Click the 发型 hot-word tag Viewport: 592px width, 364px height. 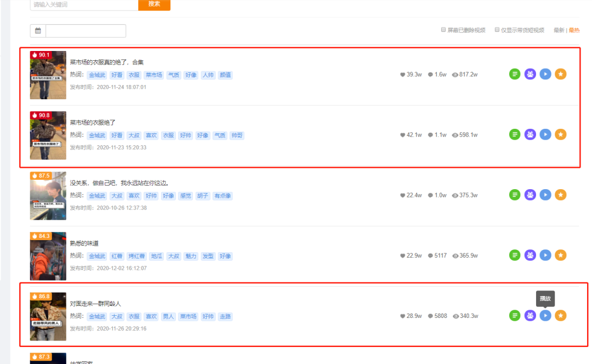(208, 257)
